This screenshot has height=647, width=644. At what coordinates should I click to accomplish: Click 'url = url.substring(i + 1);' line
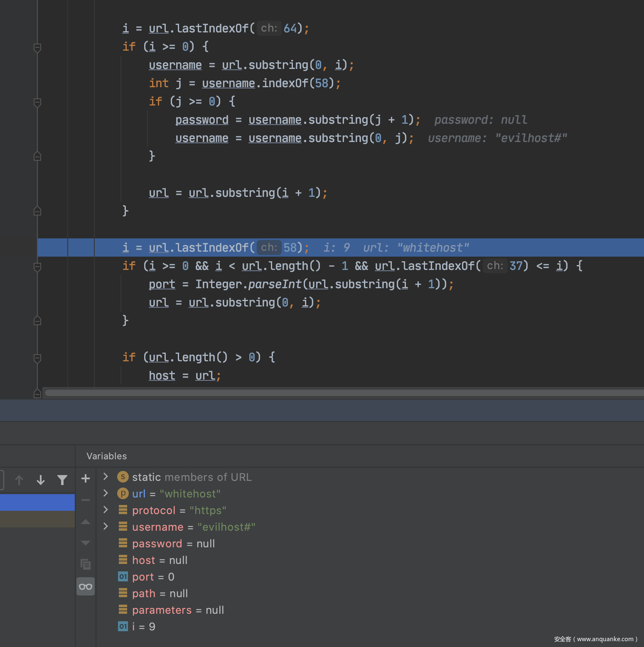[x=238, y=193]
